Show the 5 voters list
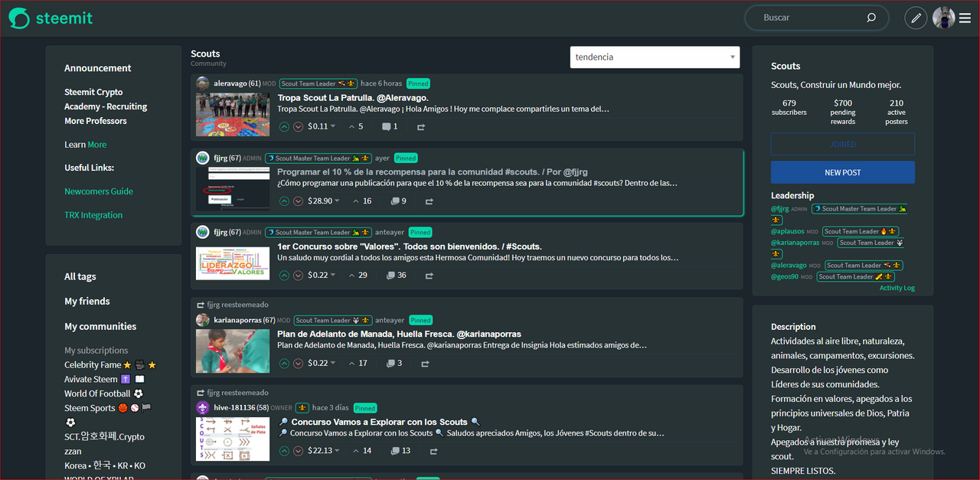This screenshot has height=480, width=980. pos(356,126)
